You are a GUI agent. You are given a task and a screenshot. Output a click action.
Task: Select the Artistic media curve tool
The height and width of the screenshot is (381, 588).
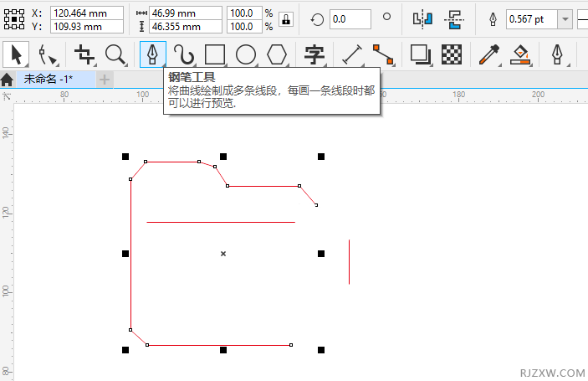[x=184, y=54]
